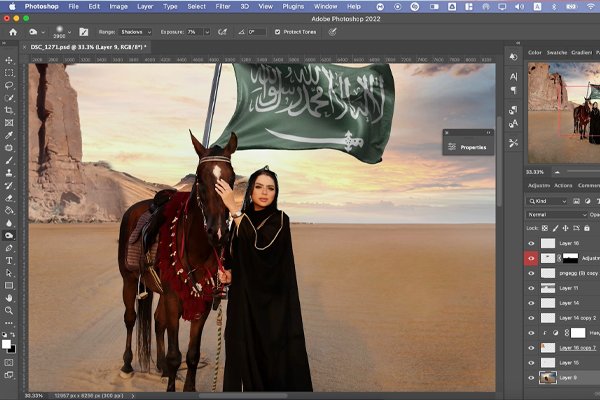Click the angle input field
The height and width of the screenshot is (400, 600).
pyautogui.click(x=256, y=32)
